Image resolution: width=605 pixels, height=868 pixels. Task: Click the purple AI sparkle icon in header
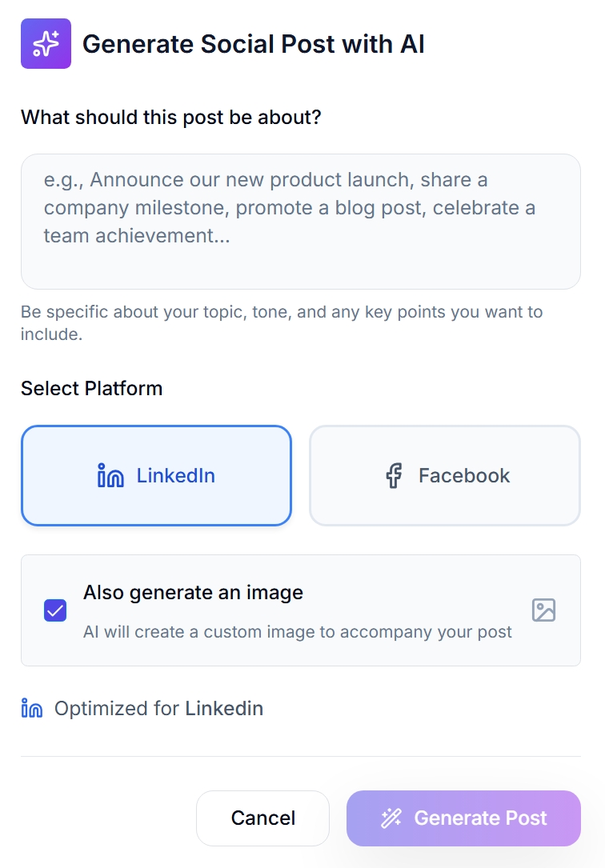[x=46, y=43]
